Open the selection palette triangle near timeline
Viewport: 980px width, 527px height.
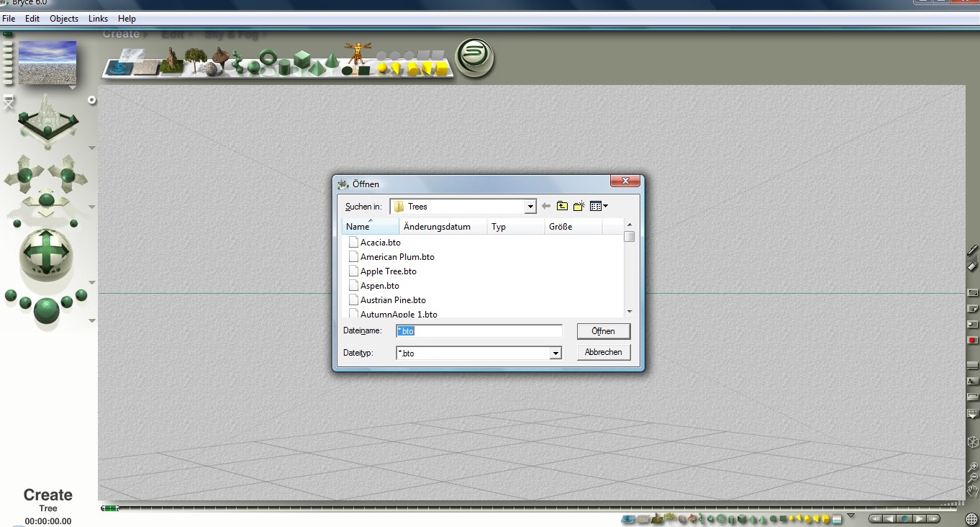pos(851,515)
